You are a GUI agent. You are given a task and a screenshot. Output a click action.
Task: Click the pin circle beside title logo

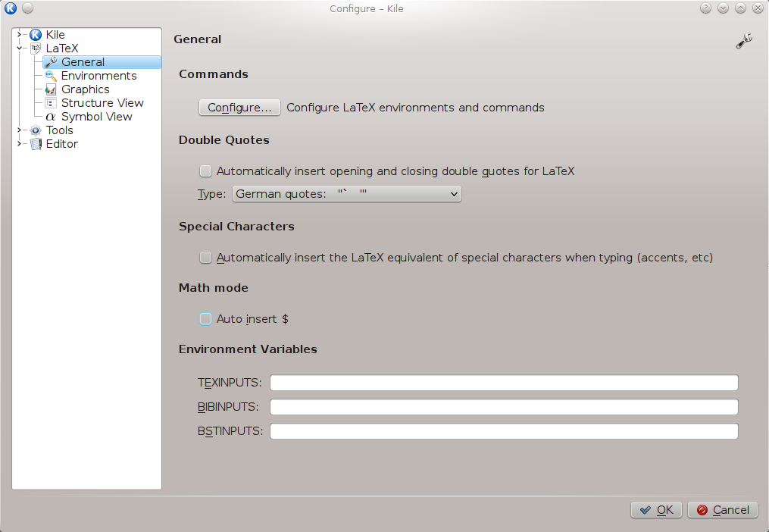tap(28, 8)
